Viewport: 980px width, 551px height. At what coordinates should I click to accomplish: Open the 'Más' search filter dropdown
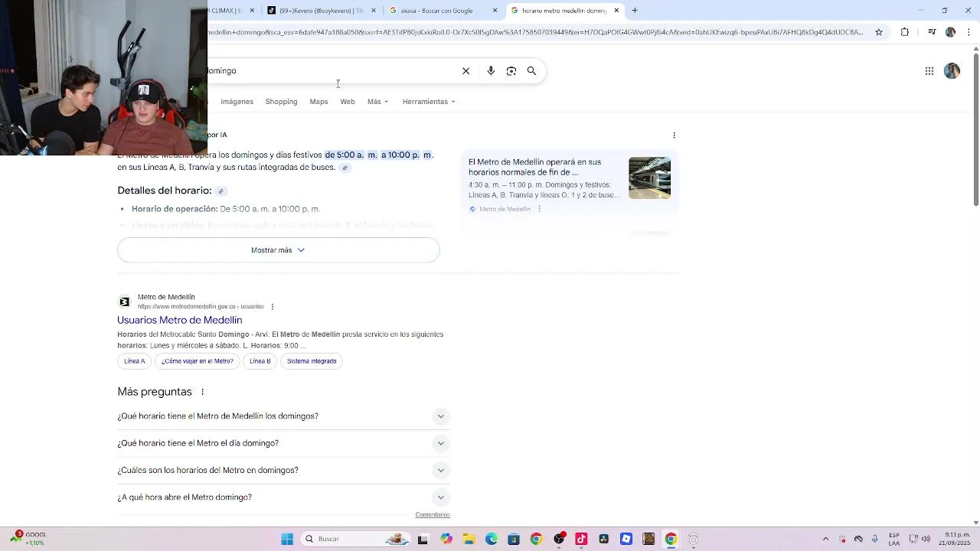point(377,102)
